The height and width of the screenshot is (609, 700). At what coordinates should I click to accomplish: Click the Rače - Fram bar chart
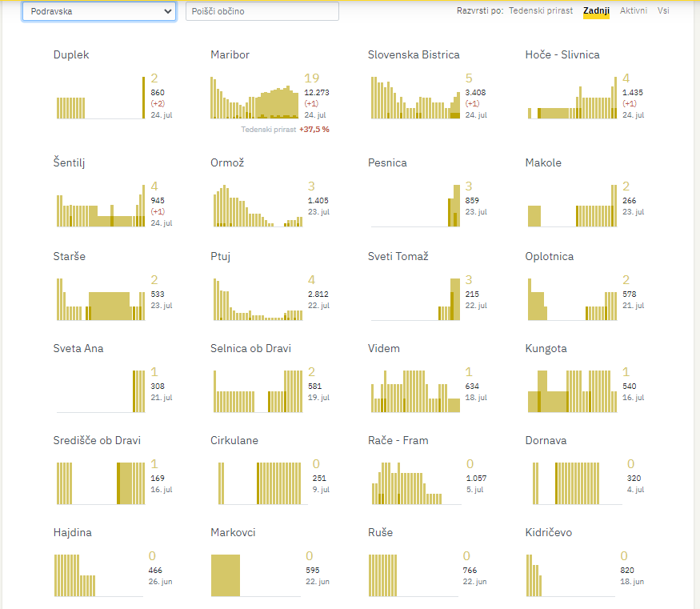pos(417,483)
